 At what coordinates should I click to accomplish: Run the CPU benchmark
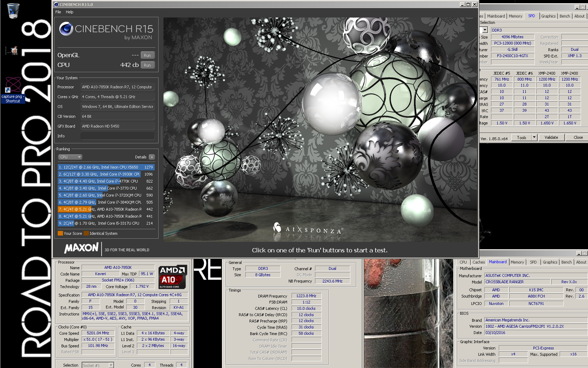(147, 65)
